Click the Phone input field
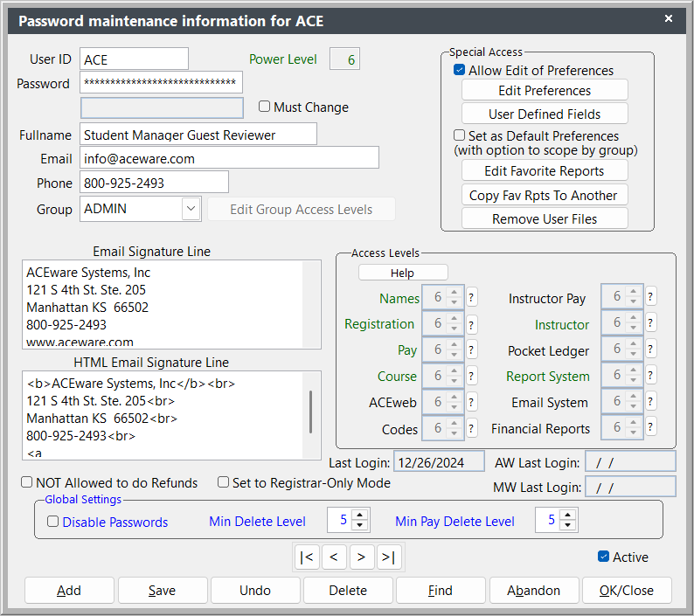The height and width of the screenshot is (616, 694). click(x=154, y=182)
